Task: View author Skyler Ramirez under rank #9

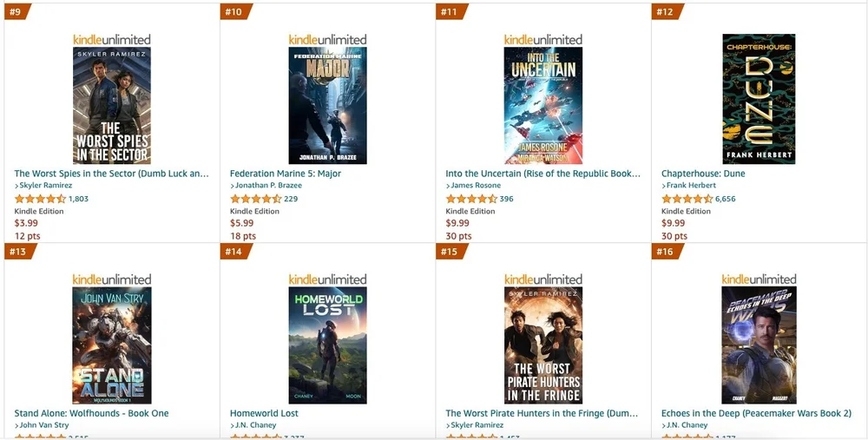Action: pyautogui.click(x=43, y=186)
